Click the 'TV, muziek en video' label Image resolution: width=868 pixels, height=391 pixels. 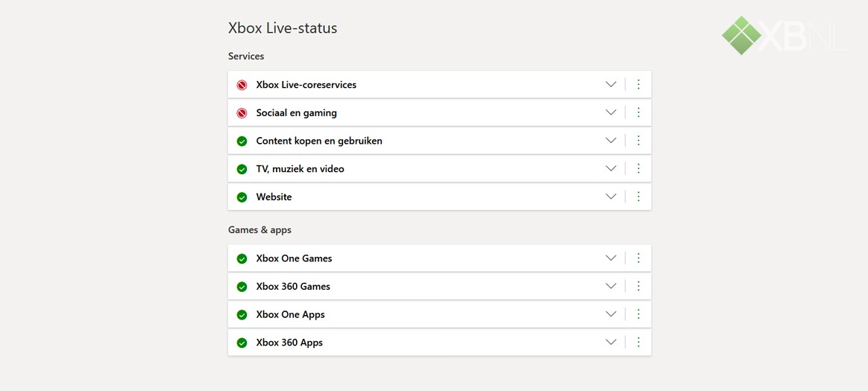point(300,169)
